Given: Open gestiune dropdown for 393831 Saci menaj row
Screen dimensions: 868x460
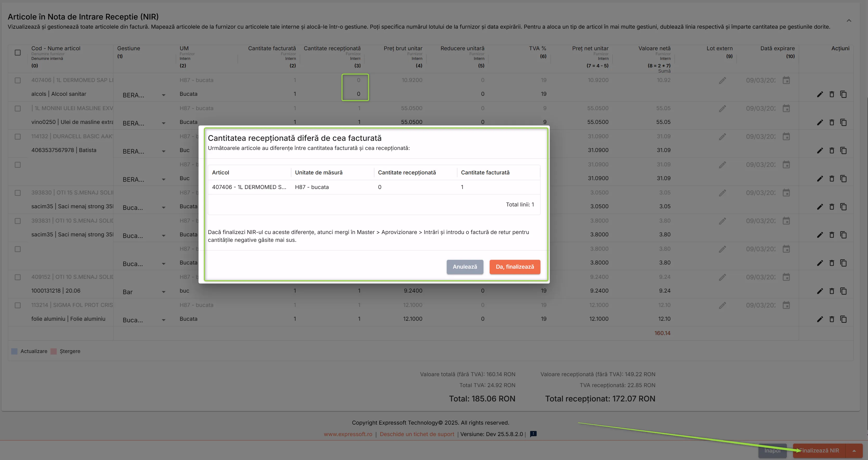Looking at the screenshot, I should [x=144, y=236].
